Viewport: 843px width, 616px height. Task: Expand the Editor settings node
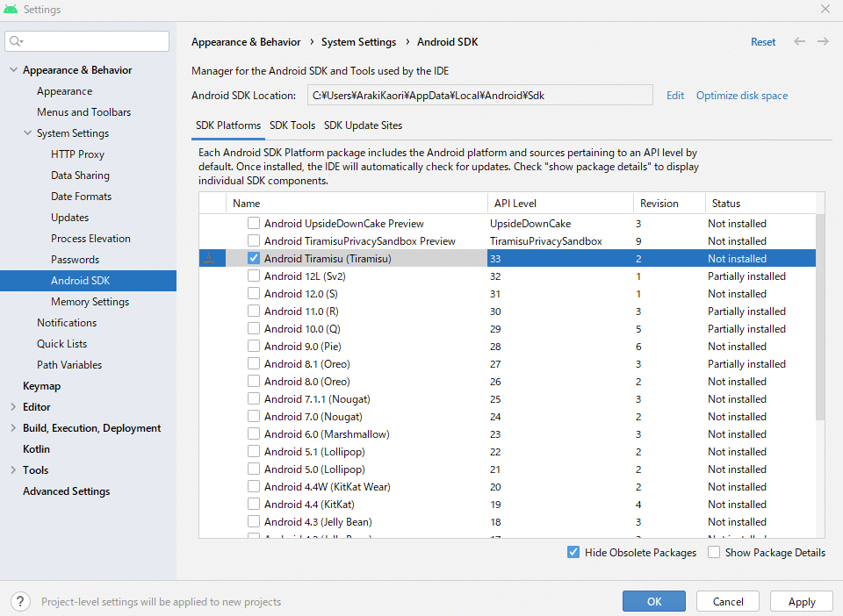coord(13,406)
